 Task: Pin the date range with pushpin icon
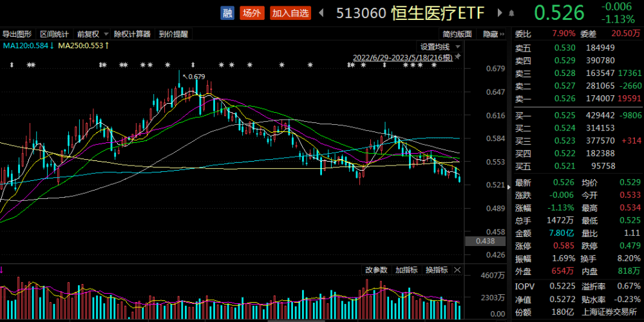click(x=458, y=56)
